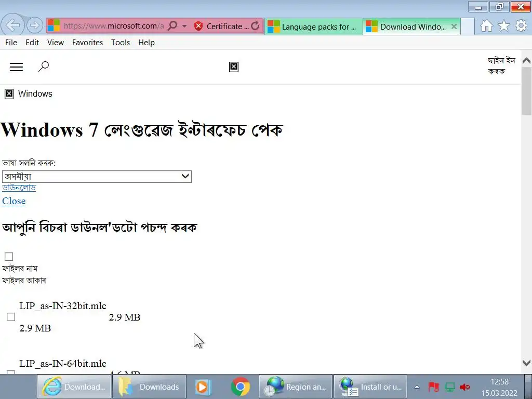Open the 'Region an...' taskbar window
This screenshot has width=532, height=399.
(x=295, y=387)
